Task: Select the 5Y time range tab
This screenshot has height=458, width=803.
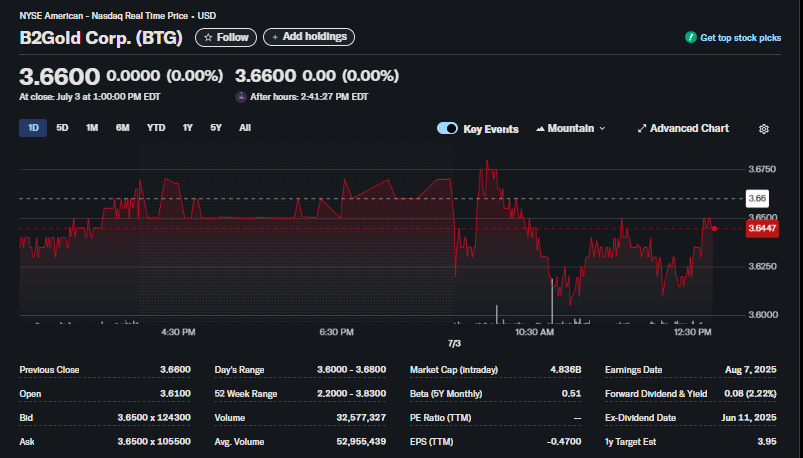Action: pos(216,128)
